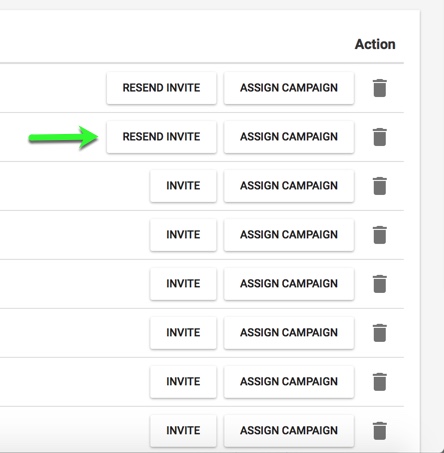Screen dimensions: 444x453
Task: Click the Invite button in the third row
Action: [x=183, y=186]
